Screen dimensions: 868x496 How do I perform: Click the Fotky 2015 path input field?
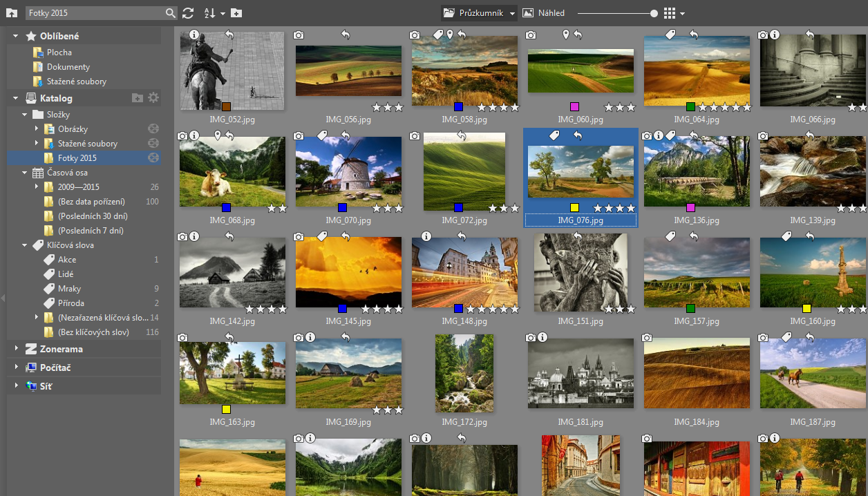[95, 13]
